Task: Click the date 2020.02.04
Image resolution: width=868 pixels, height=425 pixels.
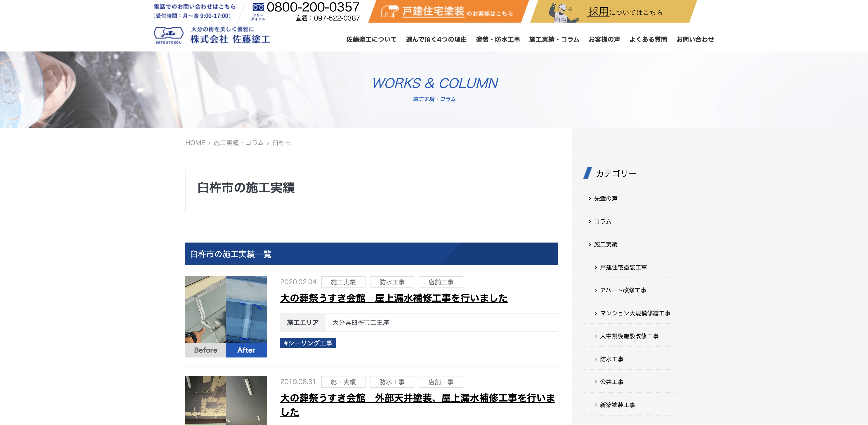Action: click(x=298, y=282)
